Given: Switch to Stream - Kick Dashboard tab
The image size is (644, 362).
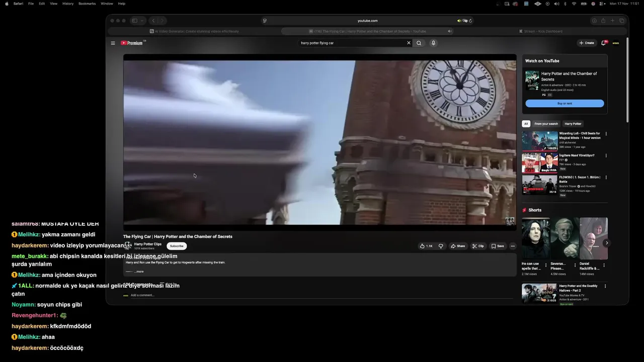Looking at the screenshot, I should click(541, 31).
